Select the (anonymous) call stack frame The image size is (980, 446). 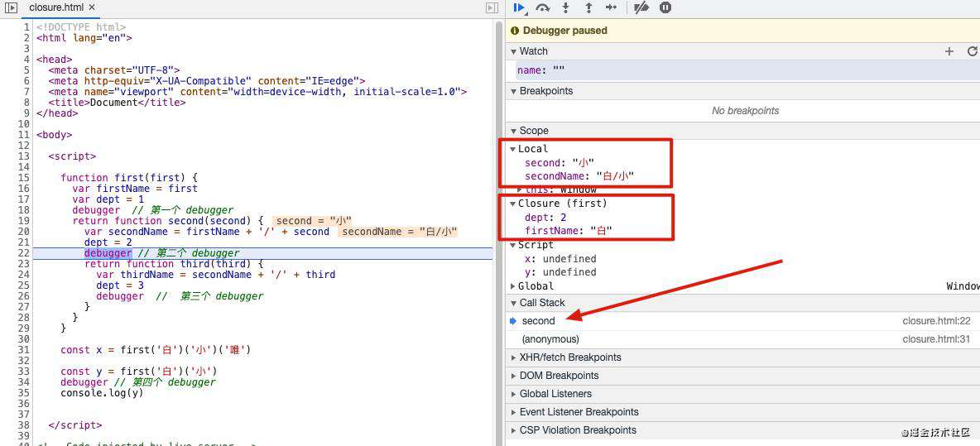[x=742, y=339]
